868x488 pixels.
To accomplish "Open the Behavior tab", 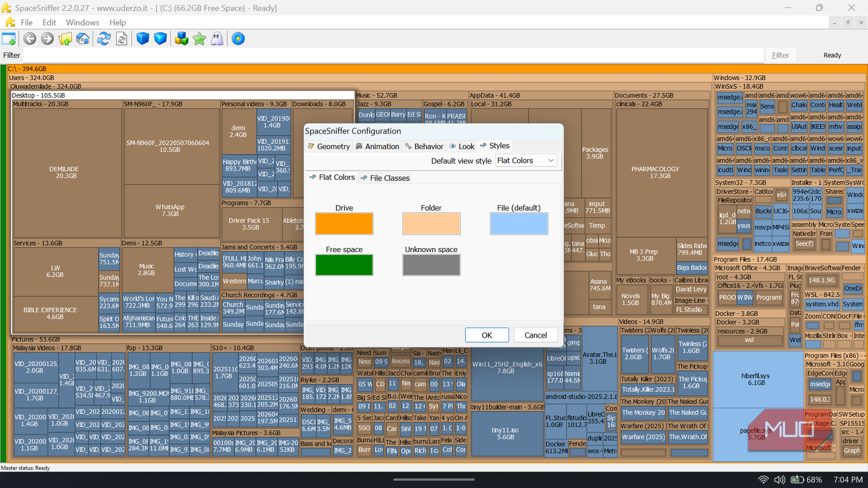I will 424,146.
